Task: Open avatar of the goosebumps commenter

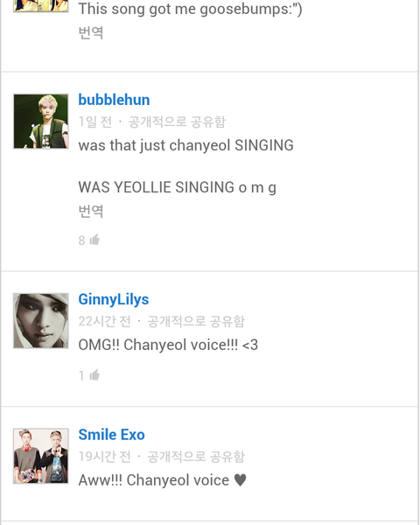Action: (41, 6)
